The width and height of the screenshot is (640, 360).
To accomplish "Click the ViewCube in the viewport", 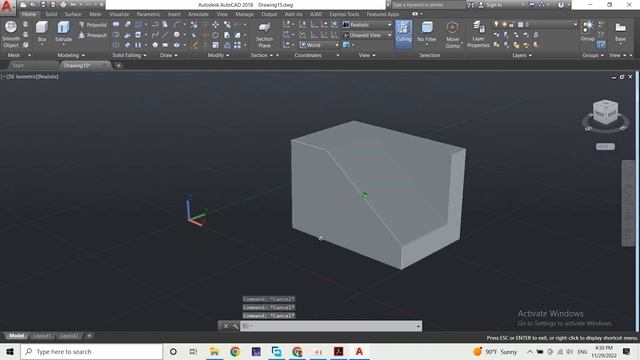I will pyautogui.click(x=605, y=111).
